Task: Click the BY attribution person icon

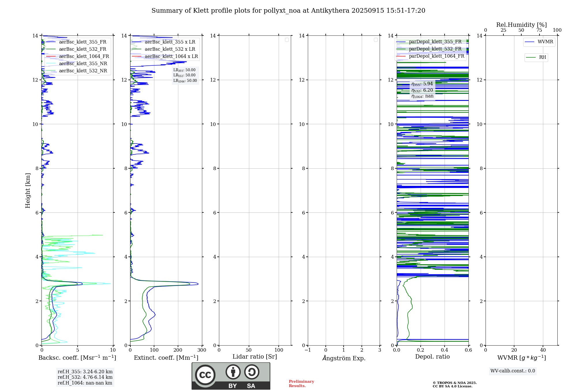Action: tap(233, 372)
